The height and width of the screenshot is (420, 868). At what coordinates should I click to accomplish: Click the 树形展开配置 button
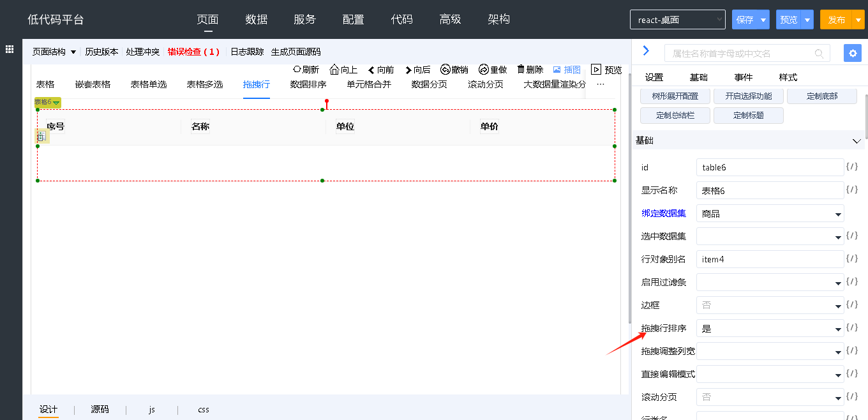pos(675,96)
